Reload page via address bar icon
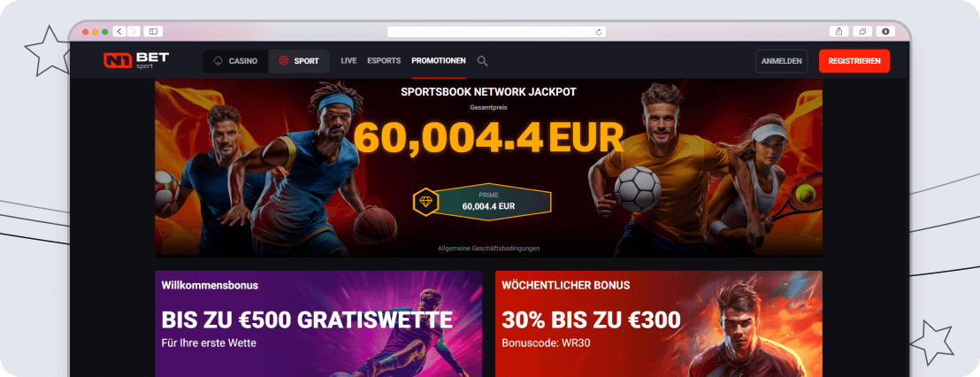980x377 pixels. [599, 32]
